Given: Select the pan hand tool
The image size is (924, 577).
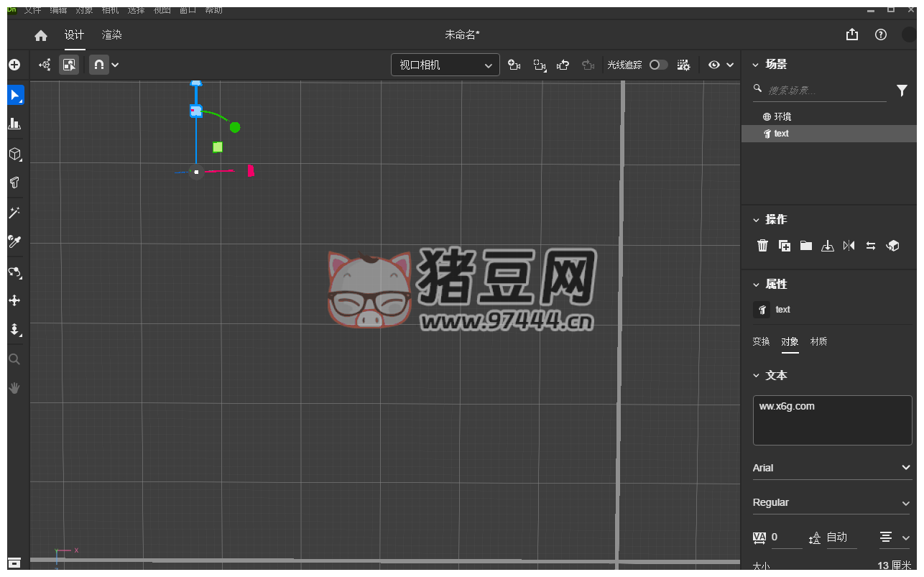Looking at the screenshot, I should [14, 388].
